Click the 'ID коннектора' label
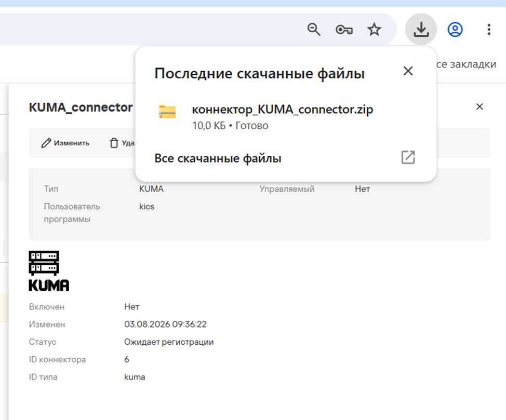The image size is (506, 420). 58,359
